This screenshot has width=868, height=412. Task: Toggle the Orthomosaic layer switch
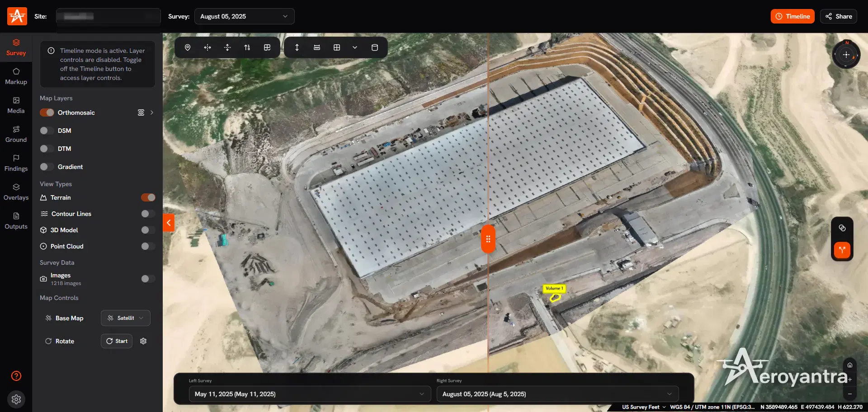(47, 112)
